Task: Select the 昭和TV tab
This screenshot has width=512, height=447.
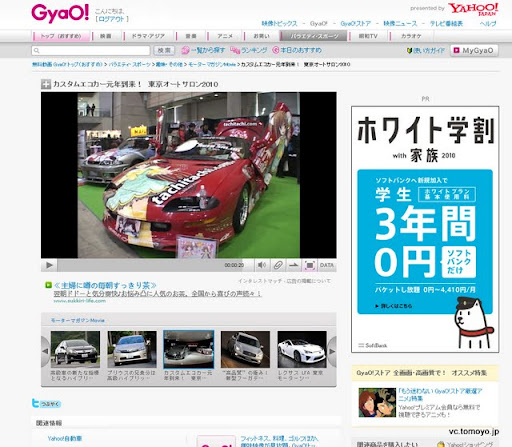Action: click(368, 36)
